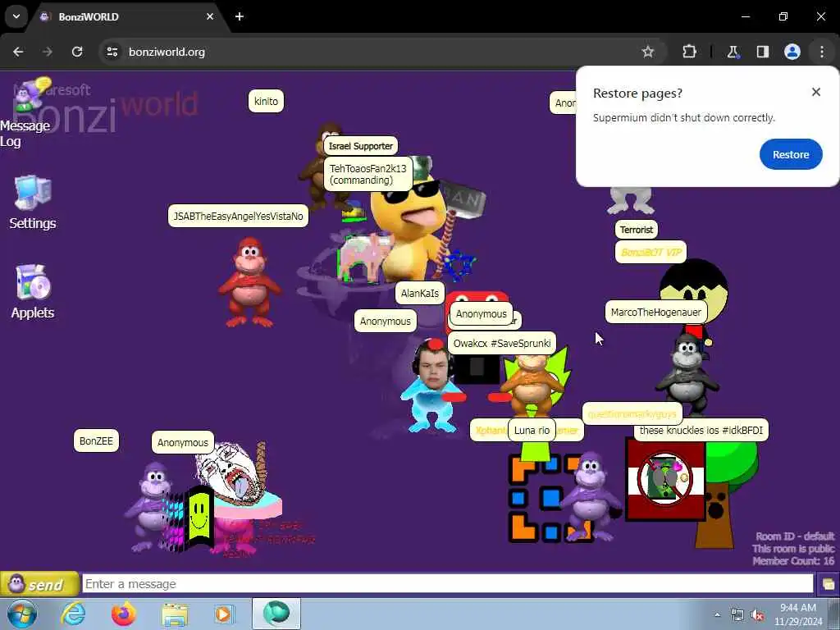
Task: Reload the BonziWORLD page
Action: pyautogui.click(x=77, y=52)
